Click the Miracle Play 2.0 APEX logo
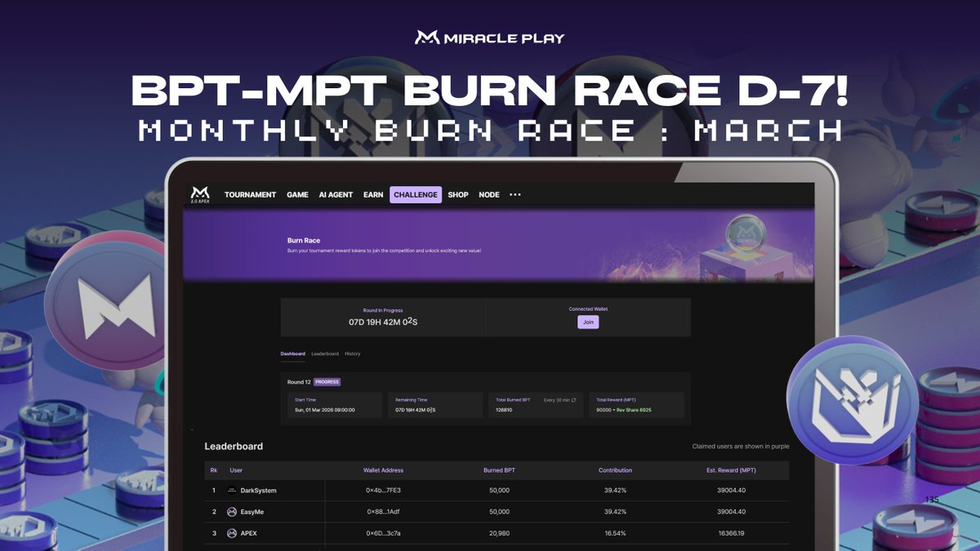This screenshot has width=980, height=551. pos(200,195)
